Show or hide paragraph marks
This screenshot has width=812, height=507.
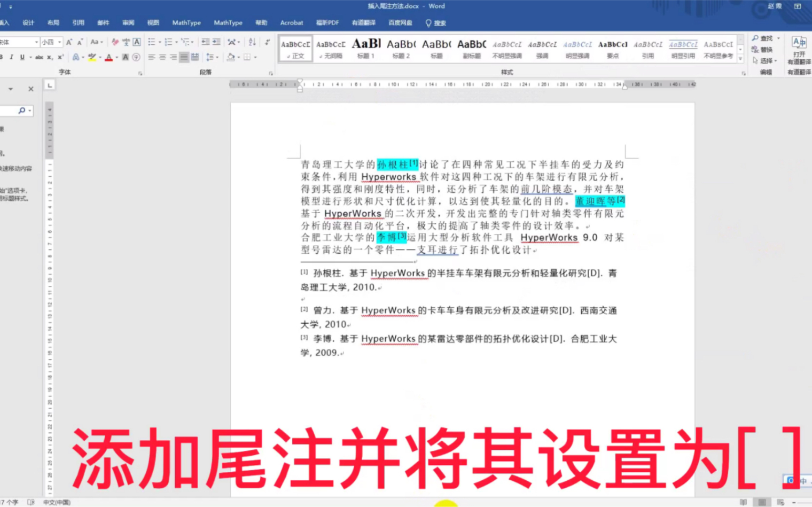click(267, 42)
